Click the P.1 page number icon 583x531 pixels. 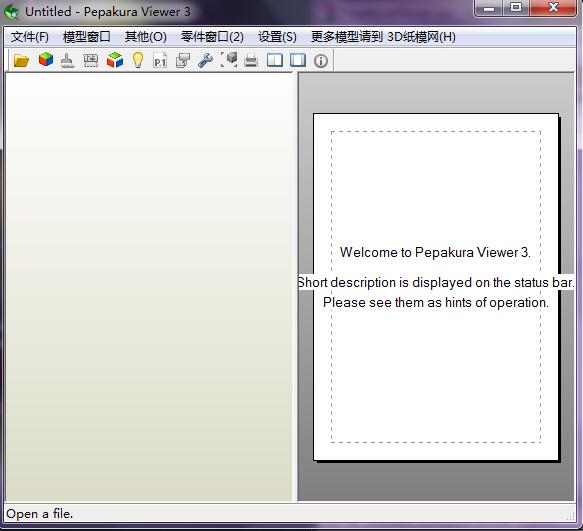tap(160, 60)
